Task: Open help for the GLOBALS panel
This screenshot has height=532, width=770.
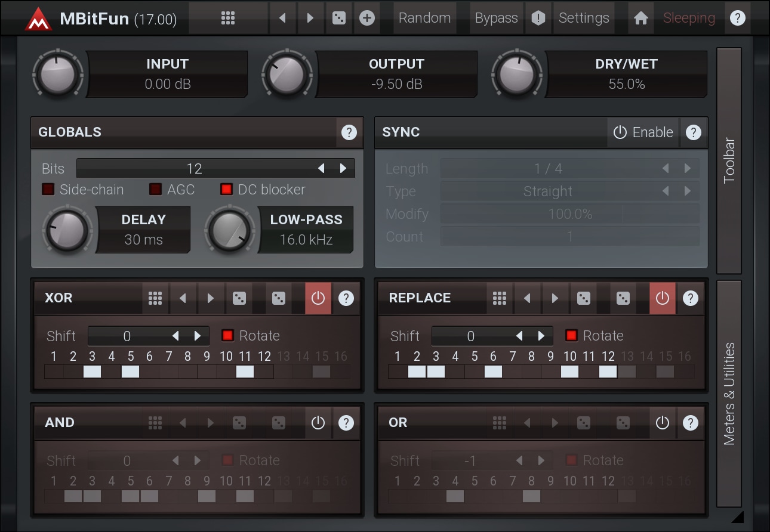Action: 349,132
